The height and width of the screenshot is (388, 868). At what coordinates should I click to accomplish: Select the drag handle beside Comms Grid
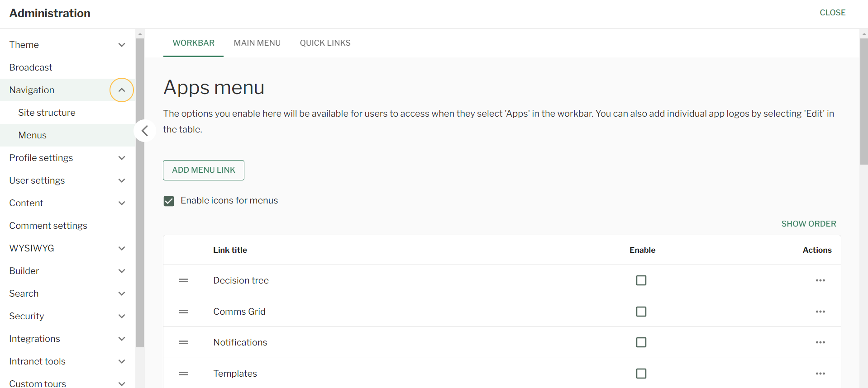coord(184,312)
